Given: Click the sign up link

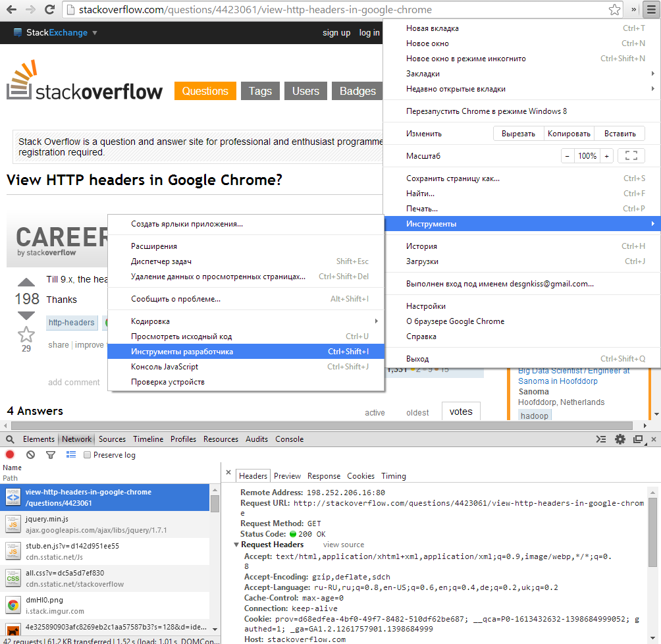Looking at the screenshot, I should 336,32.
